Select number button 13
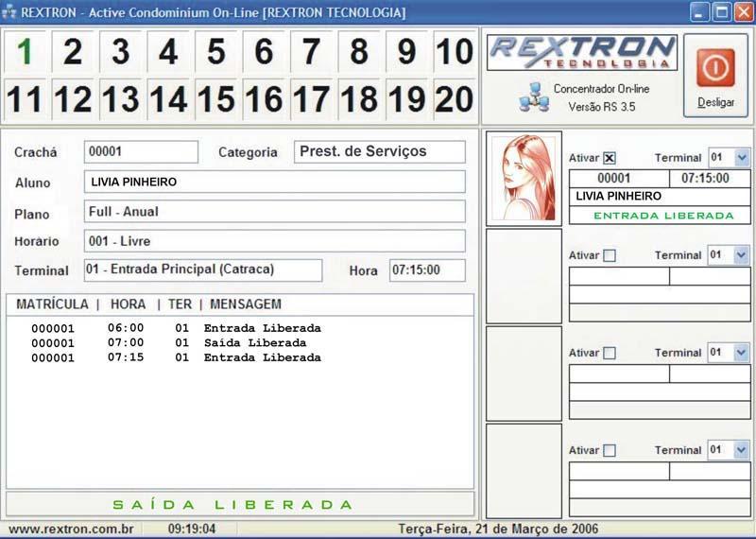The height and width of the screenshot is (539, 756). pos(120,99)
